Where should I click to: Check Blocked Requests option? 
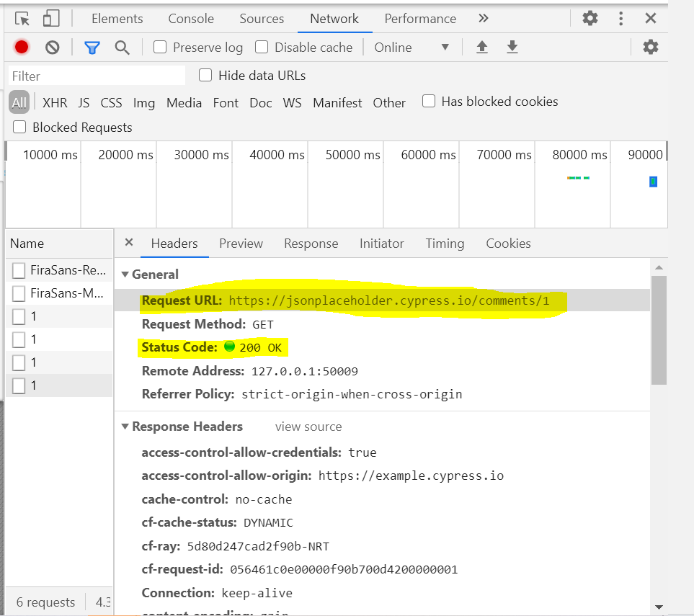(19, 127)
